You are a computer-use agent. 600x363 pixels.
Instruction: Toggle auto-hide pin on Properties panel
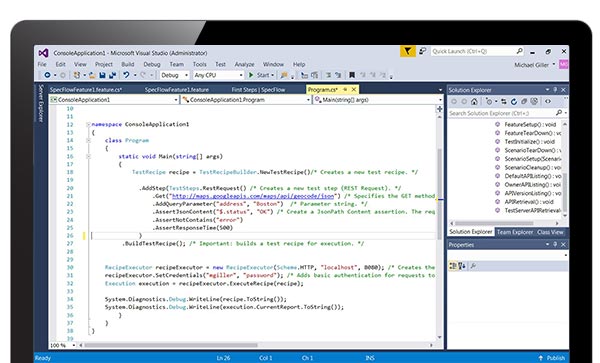point(555,244)
